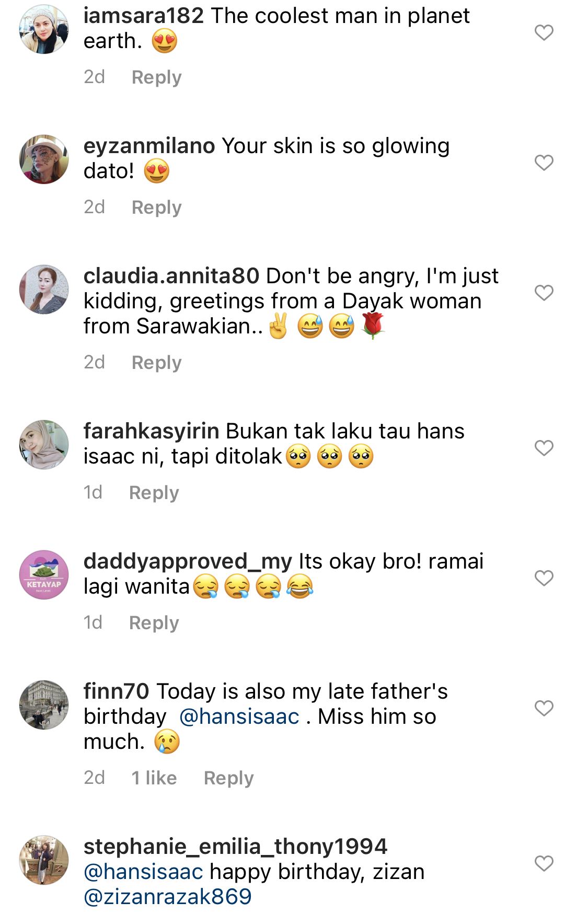View daddyapproved_my's Ketayap profile picture

tap(44, 575)
